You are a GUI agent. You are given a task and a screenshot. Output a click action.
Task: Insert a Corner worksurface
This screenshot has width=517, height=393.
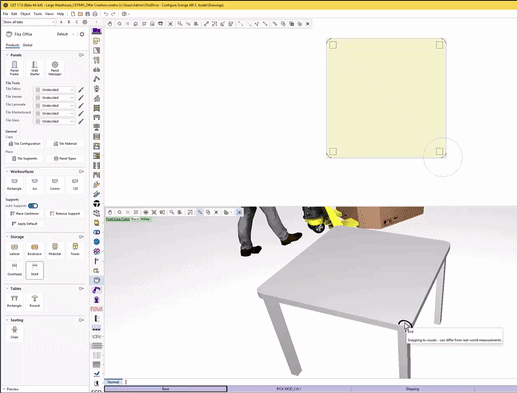[x=55, y=184]
